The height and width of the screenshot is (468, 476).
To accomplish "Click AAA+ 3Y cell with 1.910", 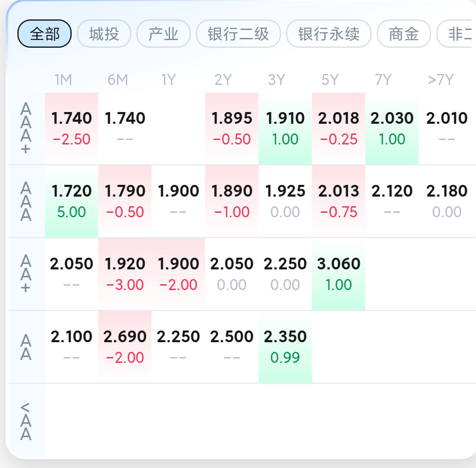I will coord(285,128).
